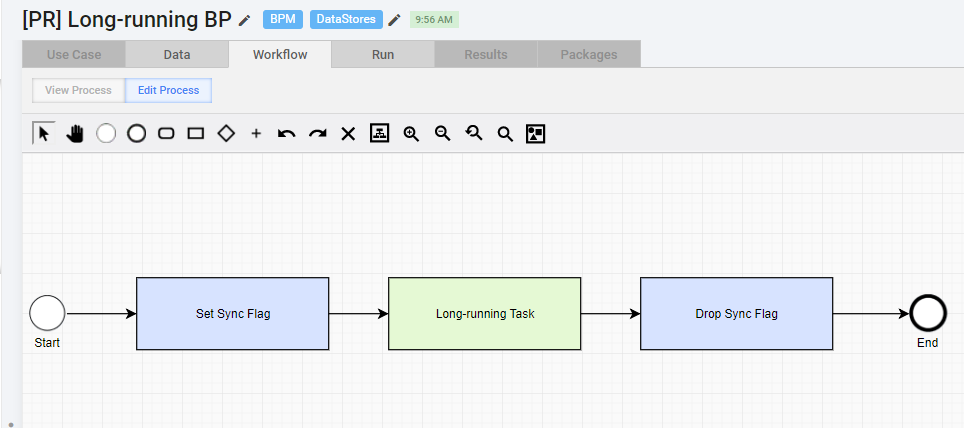
Task: Click the Start label under the circle
Action: [x=47, y=343]
